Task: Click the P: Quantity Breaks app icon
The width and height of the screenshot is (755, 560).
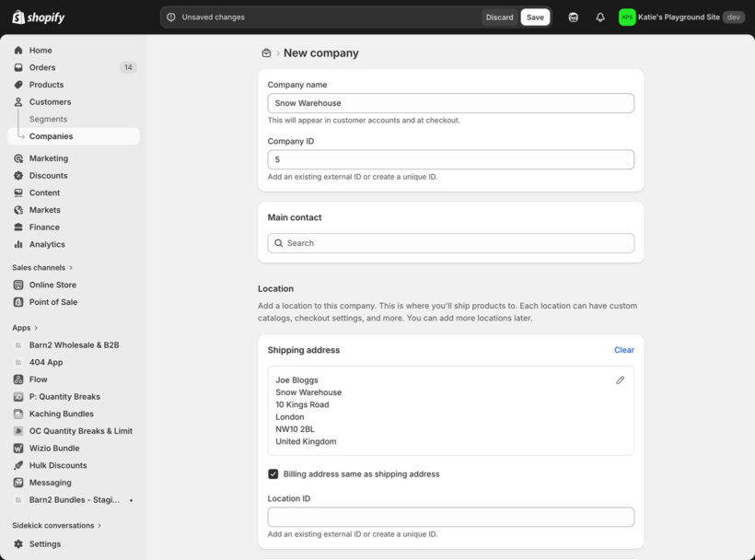Action: click(x=18, y=397)
